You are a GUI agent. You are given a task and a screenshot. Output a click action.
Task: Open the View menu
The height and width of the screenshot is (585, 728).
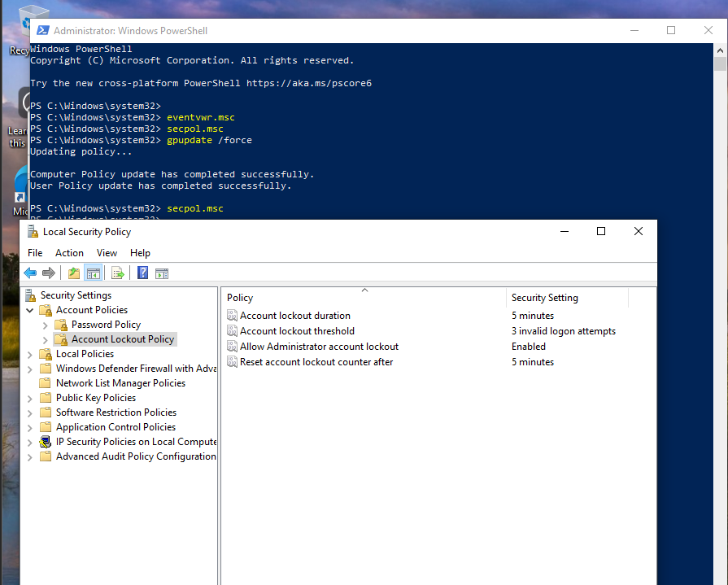(107, 253)
